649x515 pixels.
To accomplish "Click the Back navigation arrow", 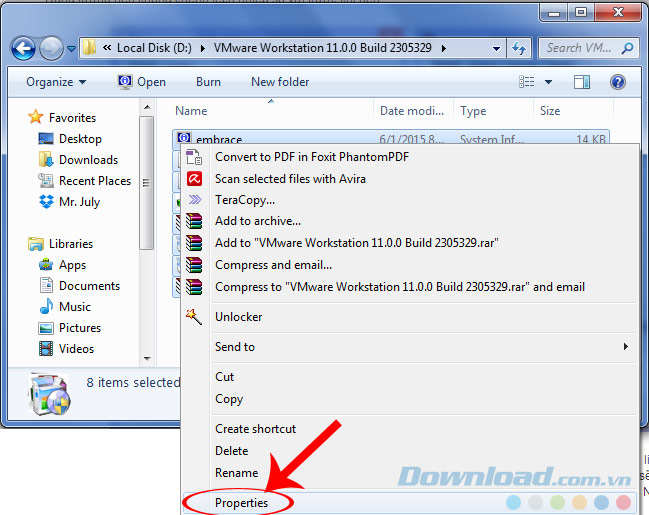I will (23, 48).
